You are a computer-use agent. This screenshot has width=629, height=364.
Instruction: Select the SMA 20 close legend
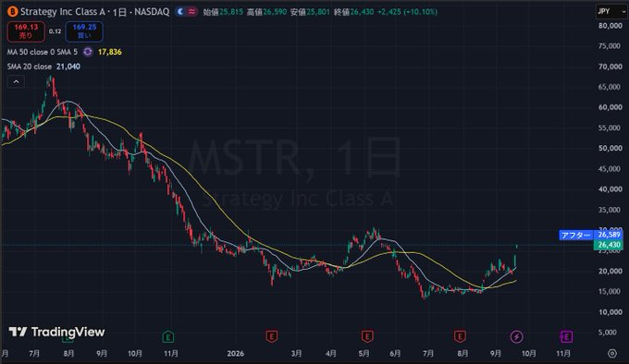tap(30, 67)
